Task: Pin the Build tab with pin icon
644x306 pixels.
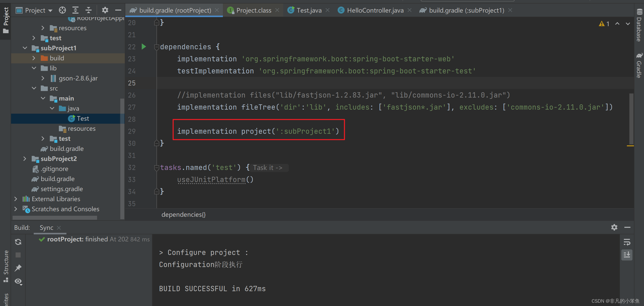Action: [18, 268]
